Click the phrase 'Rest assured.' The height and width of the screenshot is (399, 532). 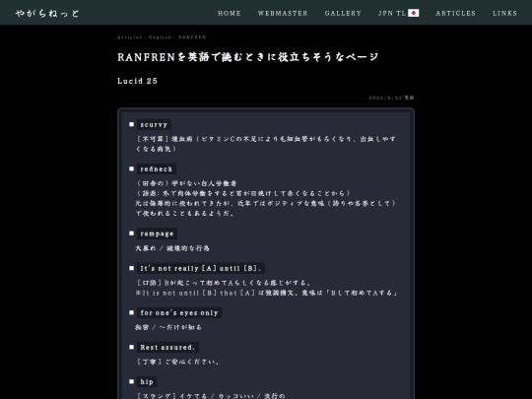(x=167, y=348)
